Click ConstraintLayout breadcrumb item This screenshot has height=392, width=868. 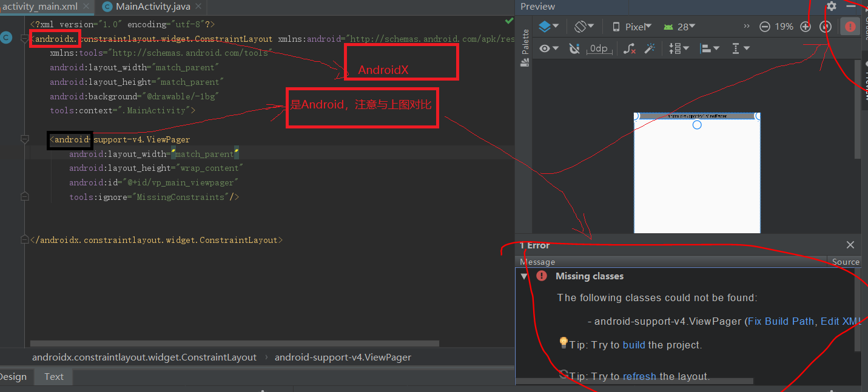coord(144,357)
